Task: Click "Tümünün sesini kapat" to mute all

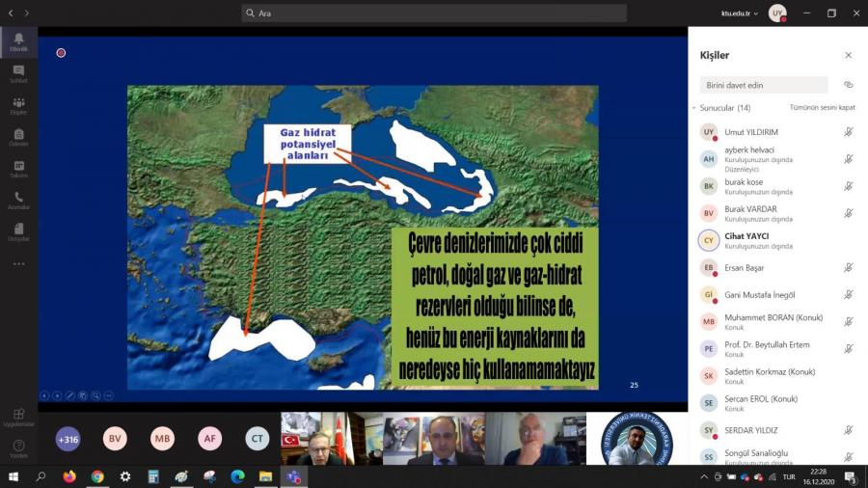Action: (x=822, y=108)
